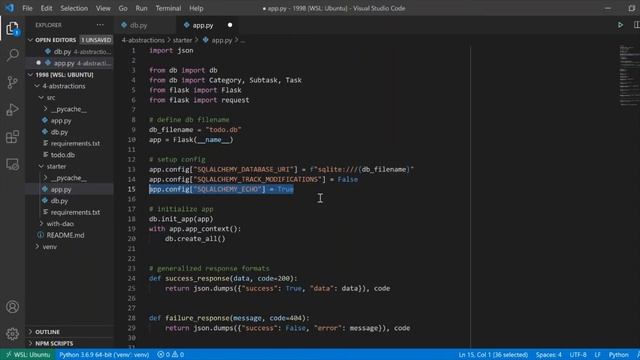
Task: Expand __pycache__ folder under src
Action: pos(69,109)
